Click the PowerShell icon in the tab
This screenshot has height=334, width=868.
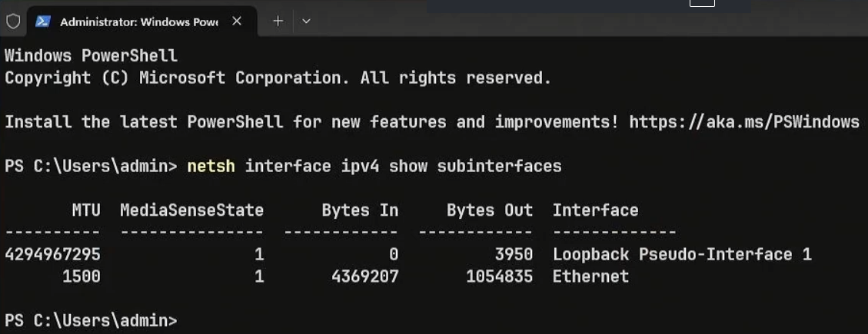[x=43, y=21]
